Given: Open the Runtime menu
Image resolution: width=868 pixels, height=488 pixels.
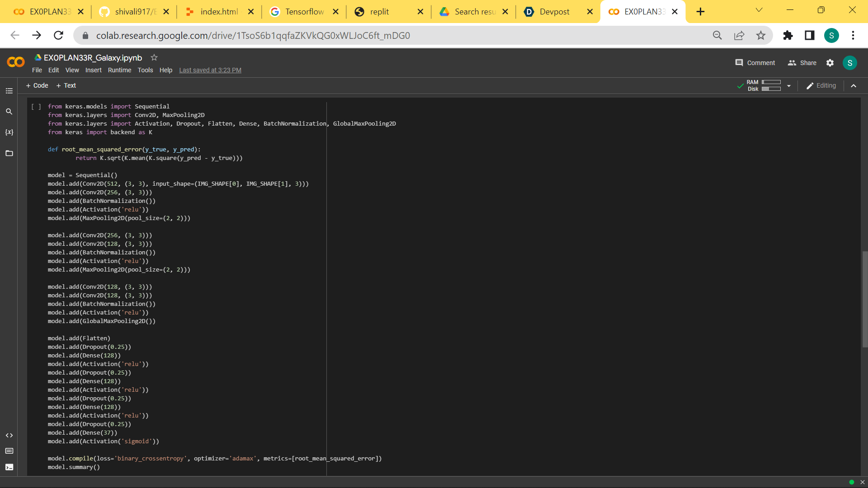Looking at the screenshot, I should pyautogui.click(x=119, y=70).
